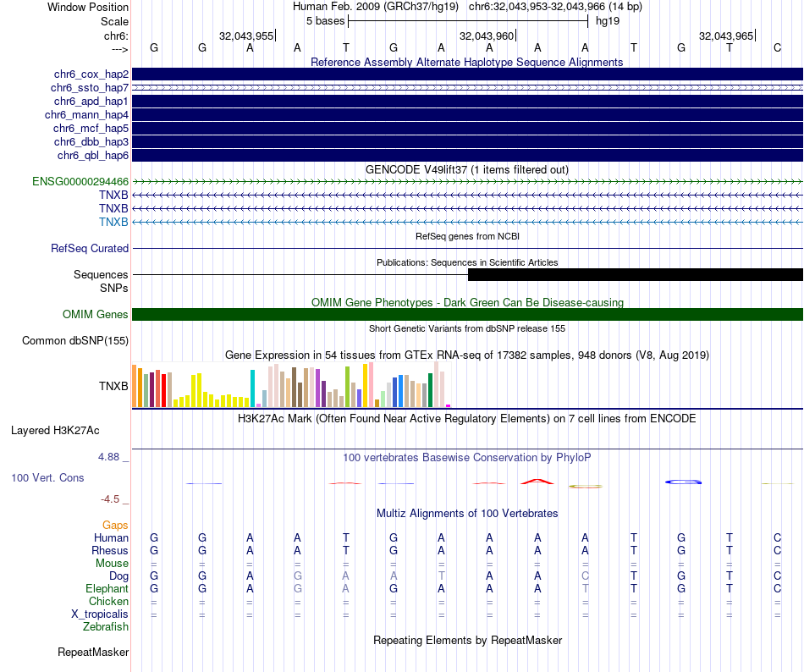The image size is (804, 672).
Task: Click Multiz Alignments of 100 Vertebrates title
Action: (467, 513)
